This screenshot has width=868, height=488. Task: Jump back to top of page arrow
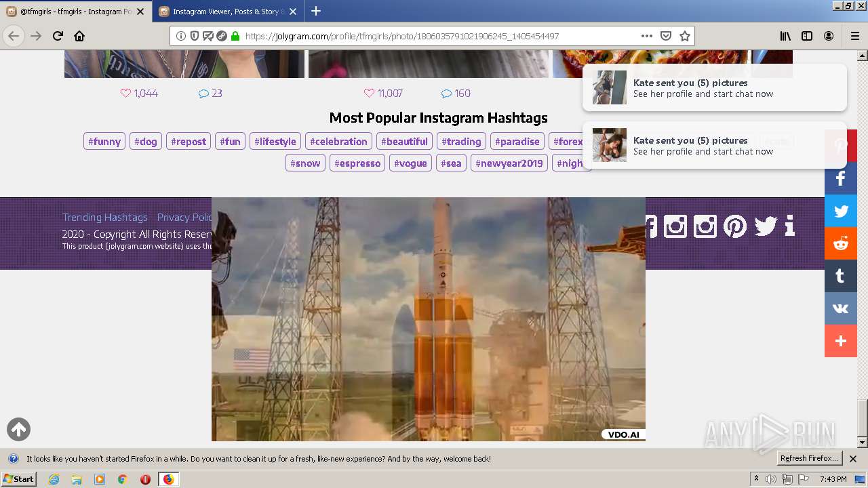pyautogui.click(x=18, y=429)
